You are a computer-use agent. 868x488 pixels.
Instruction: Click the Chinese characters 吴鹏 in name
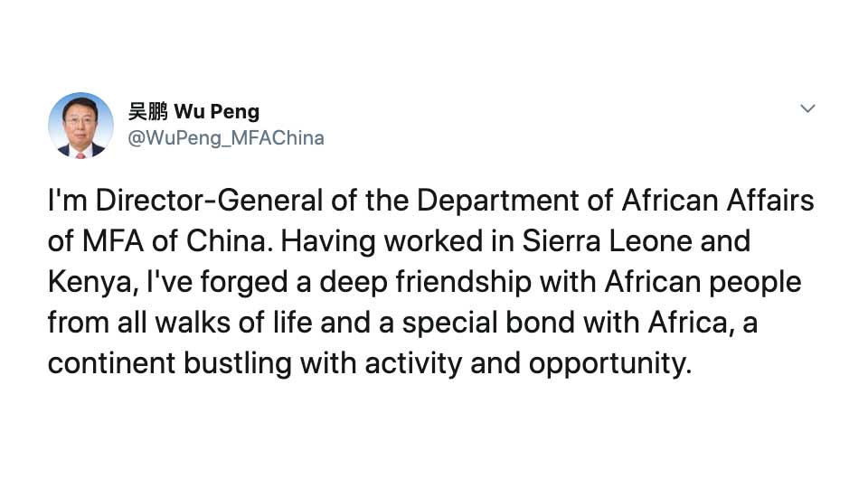click(x=147, y=111)
